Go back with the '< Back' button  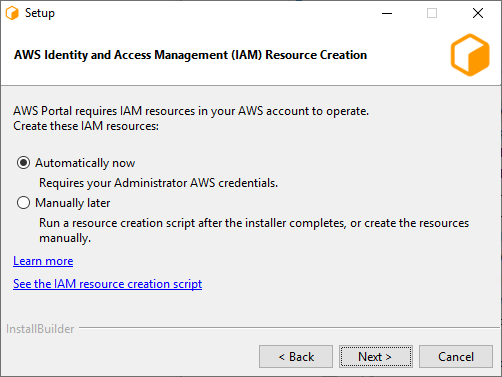(x=296, y=357)
